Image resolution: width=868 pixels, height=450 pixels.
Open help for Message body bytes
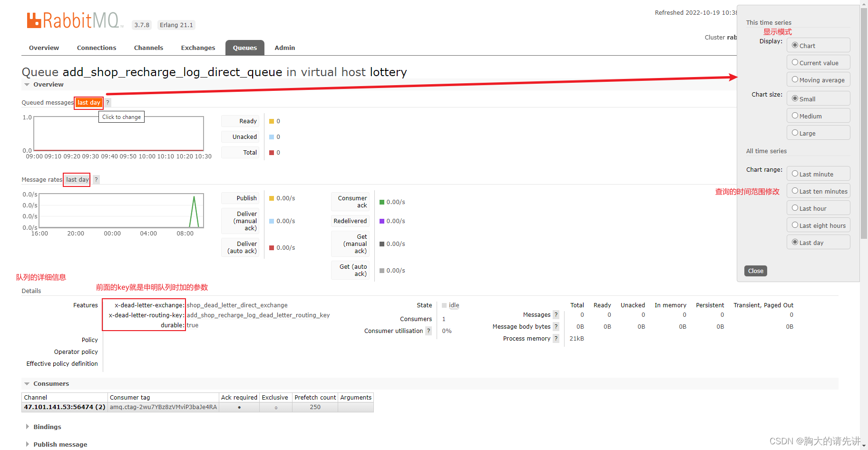[x=556, y=326]
